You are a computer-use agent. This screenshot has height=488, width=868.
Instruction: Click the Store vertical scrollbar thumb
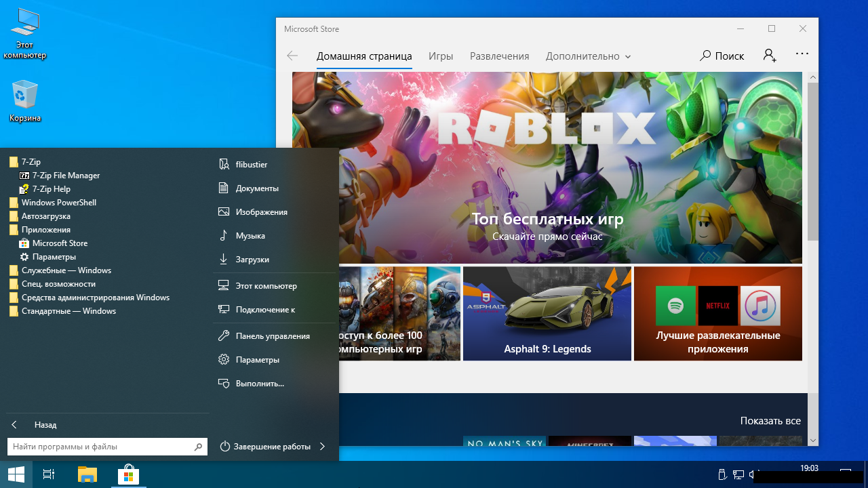[813, 162]
